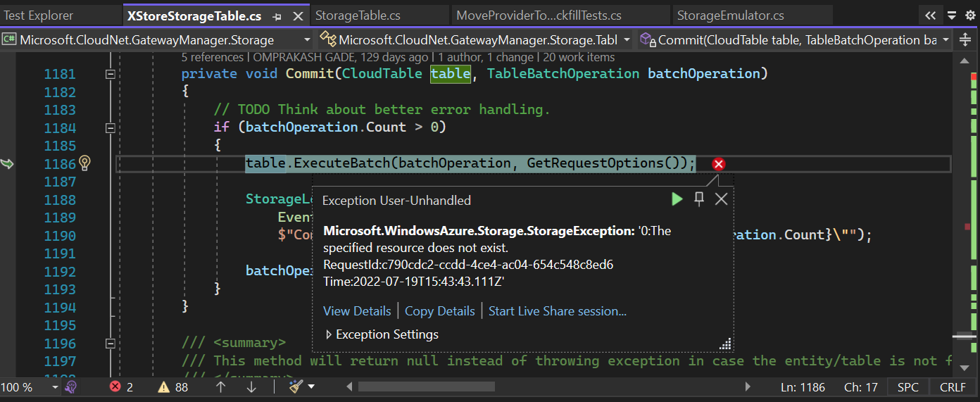980x402 pixels.
Task: Click the View Details link
Action: click(x=357, y=311)
